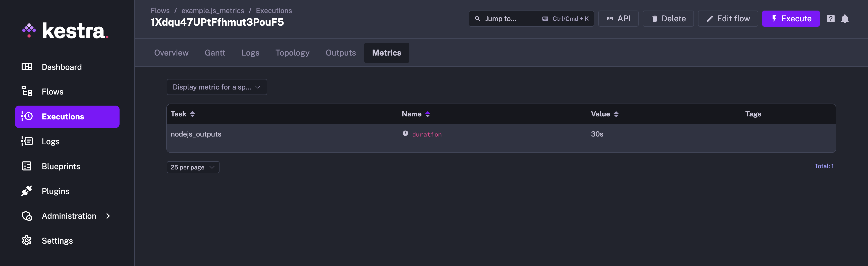Switch to the Gantt tab
The image size is (868, 266).
215,53
